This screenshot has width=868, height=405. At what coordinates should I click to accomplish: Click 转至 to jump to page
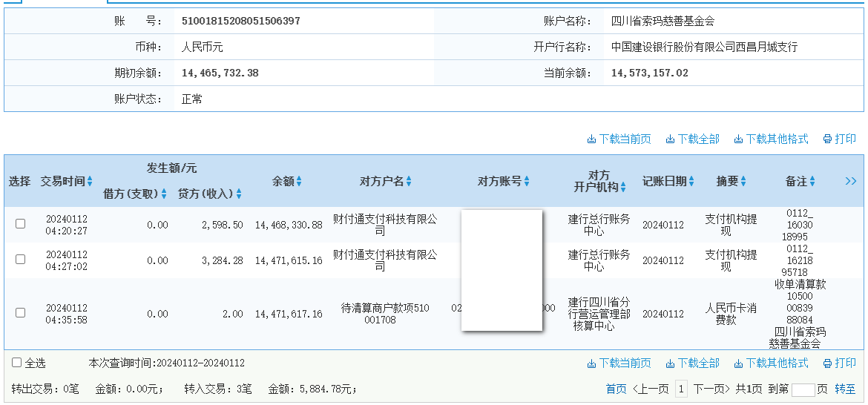click(845, 389)
